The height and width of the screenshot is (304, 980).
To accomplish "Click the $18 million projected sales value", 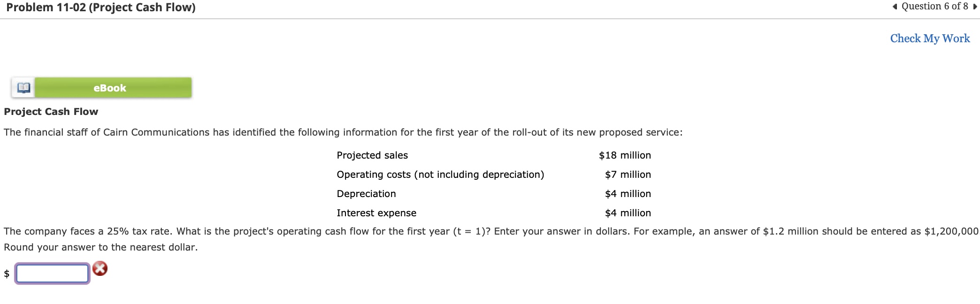I will 625,155.
